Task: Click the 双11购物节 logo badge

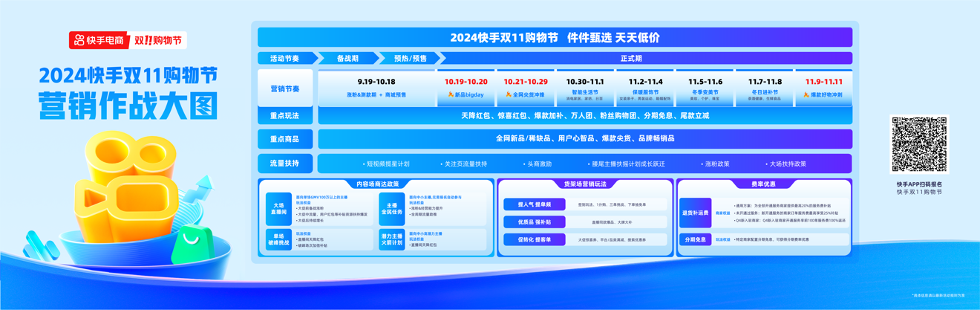Action: [157, 41]
